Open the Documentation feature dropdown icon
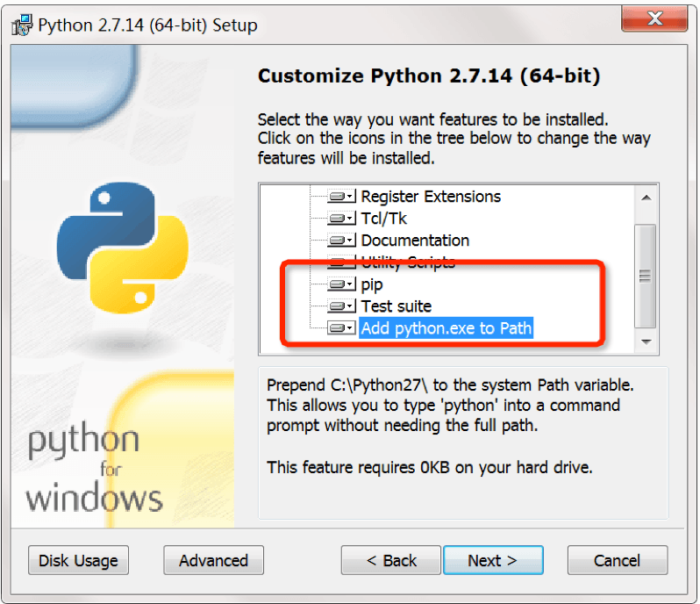This screenshot has height=604, width=700. (341, 240)
